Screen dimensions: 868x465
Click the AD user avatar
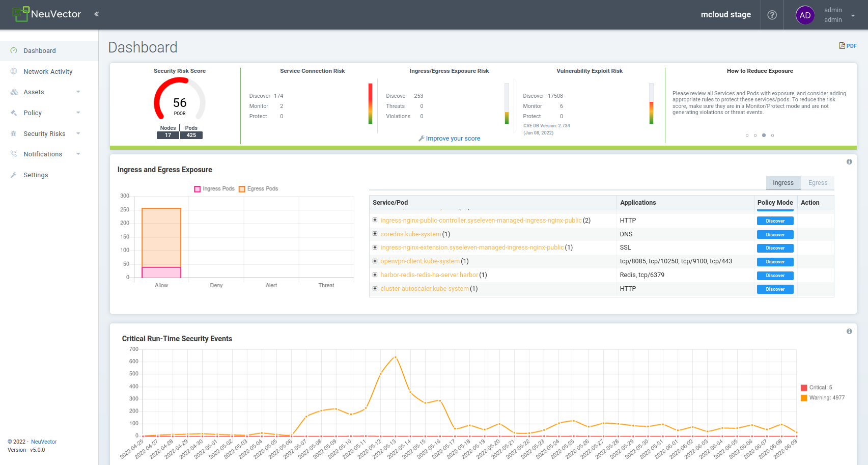click(804, 15)
